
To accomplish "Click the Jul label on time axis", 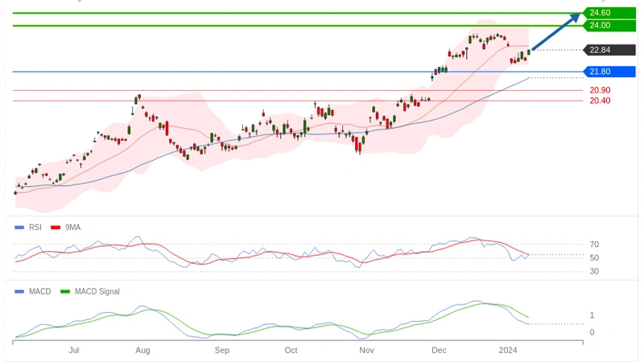I will (74, 351).
